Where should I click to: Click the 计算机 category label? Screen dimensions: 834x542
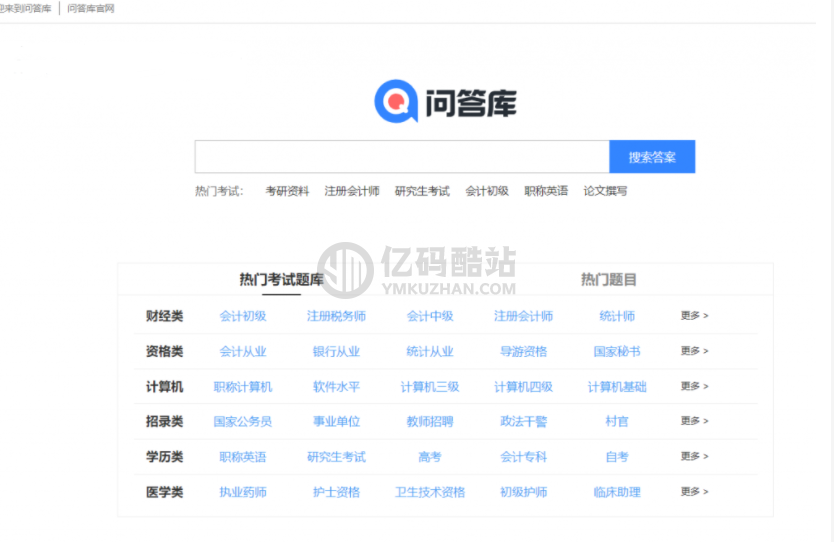[164, 387]
